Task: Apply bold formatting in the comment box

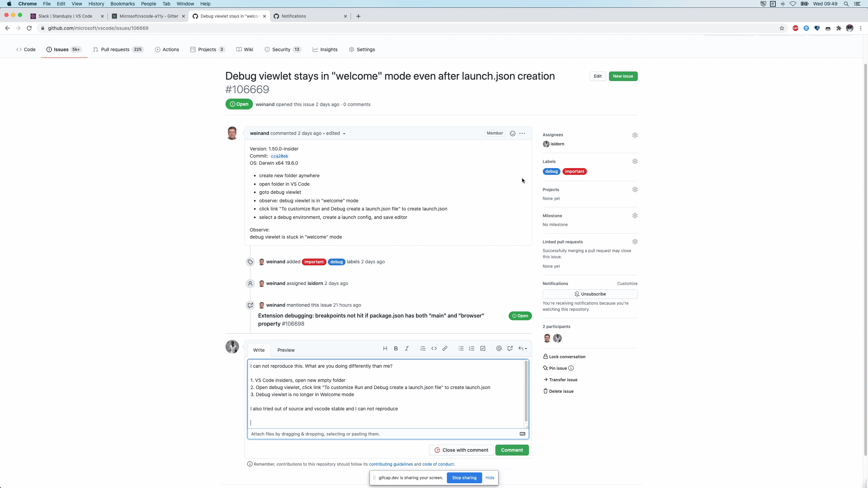Action: (x=395, y=349)
